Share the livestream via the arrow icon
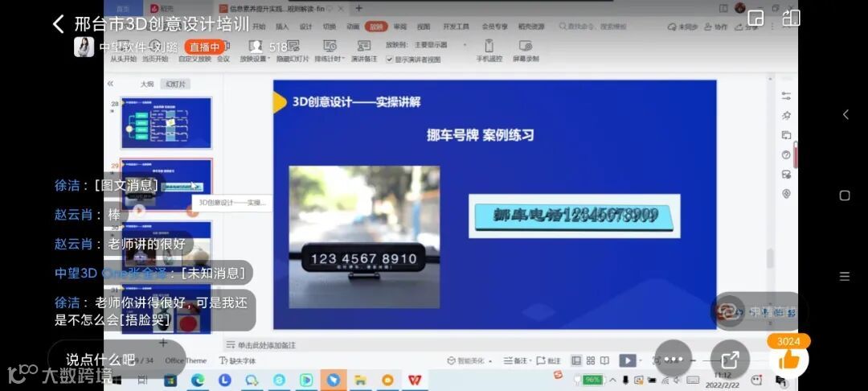This screenshot has height=391, width=868. tap(730, 360)
